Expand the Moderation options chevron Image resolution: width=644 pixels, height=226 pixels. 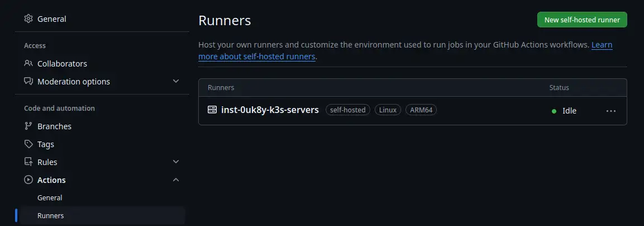(176, 81)
